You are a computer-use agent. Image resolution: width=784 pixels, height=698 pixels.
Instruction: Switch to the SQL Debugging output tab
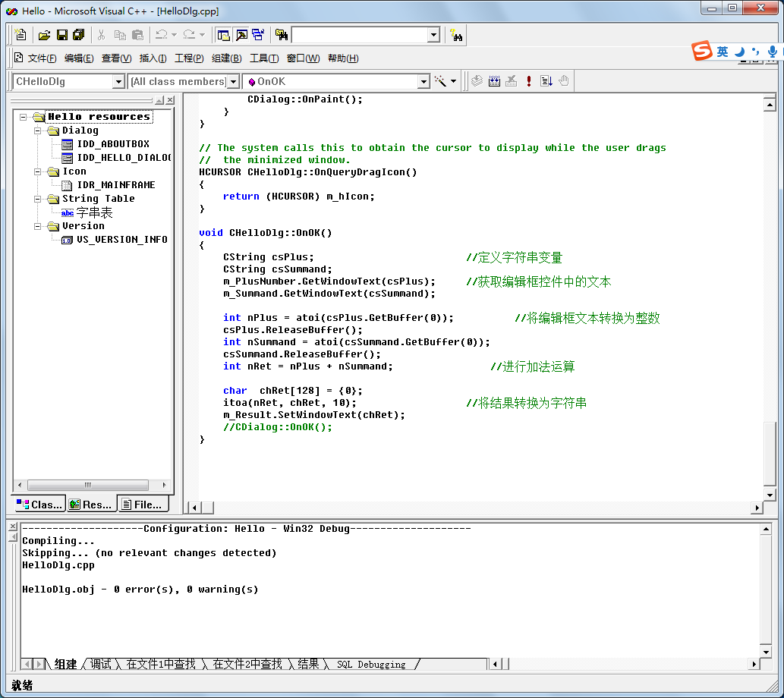(371, 664)
